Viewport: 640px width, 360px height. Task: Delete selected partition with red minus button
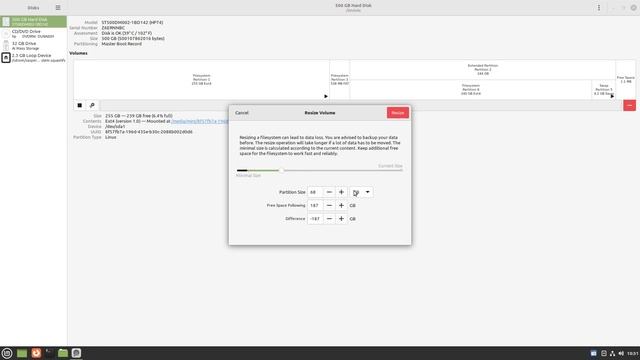(x=629, y=105)
